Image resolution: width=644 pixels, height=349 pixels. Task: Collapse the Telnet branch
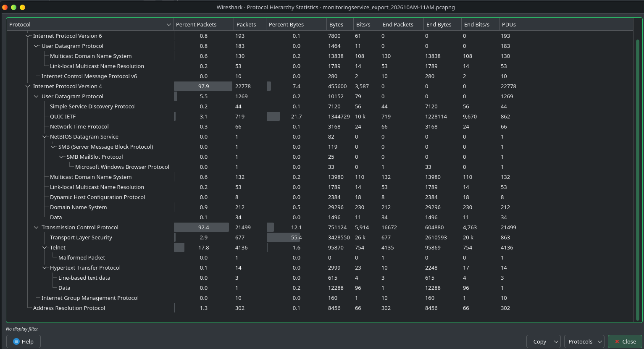45,247
